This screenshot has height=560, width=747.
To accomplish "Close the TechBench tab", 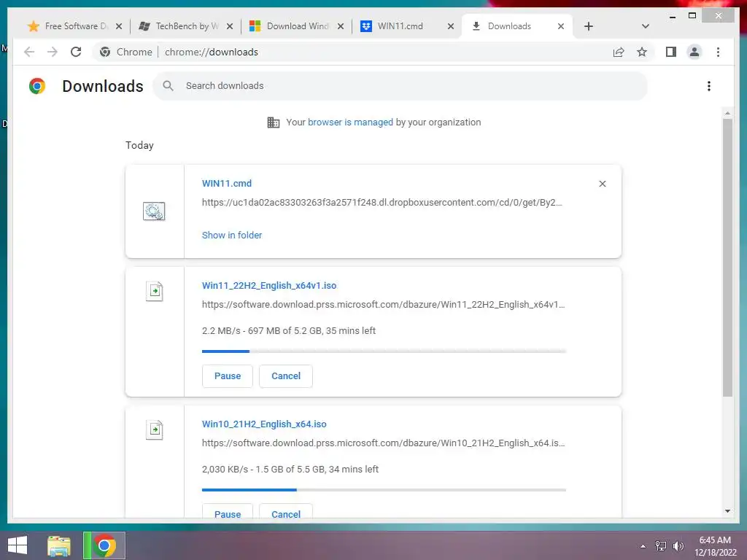I will (x=230, y=26).
